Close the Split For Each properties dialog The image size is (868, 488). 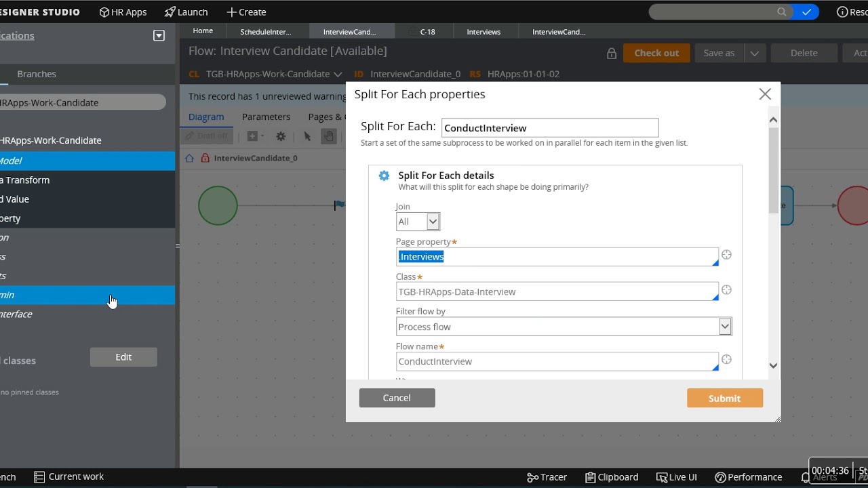[x=765, y=94]
